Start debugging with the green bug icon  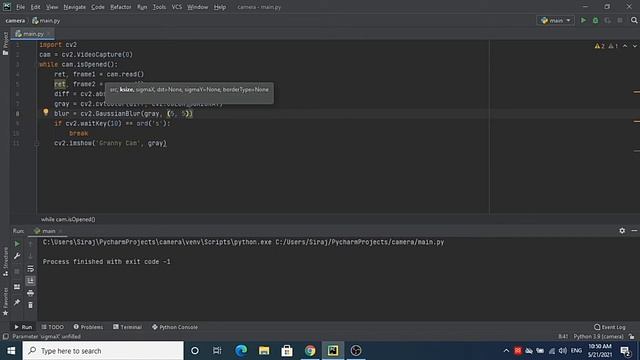(x=596, y=20)
